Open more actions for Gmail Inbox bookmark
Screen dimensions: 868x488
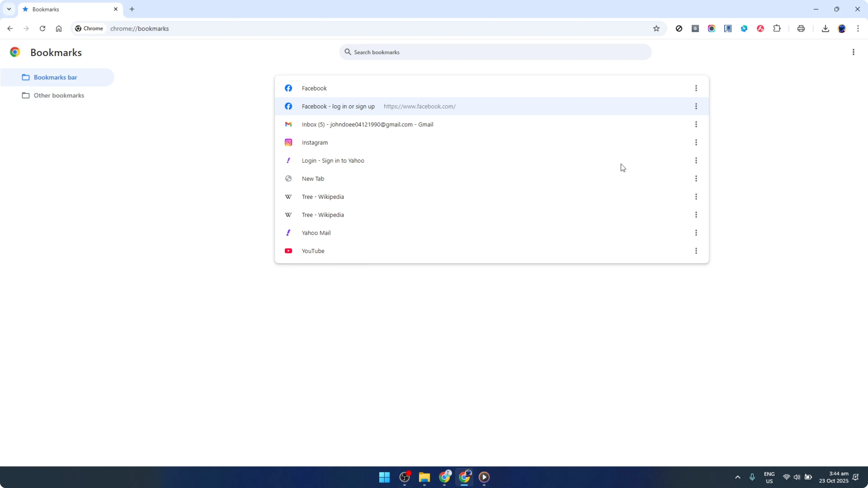coord(696,125)
